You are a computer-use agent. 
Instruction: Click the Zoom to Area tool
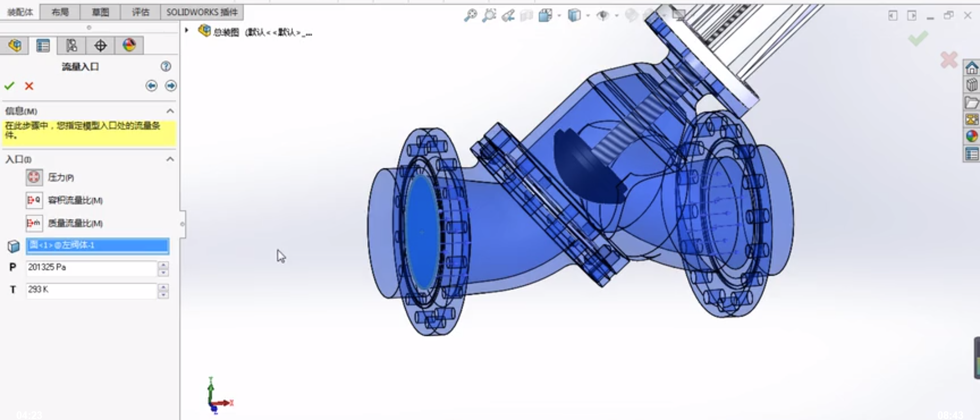click(489, 16)
